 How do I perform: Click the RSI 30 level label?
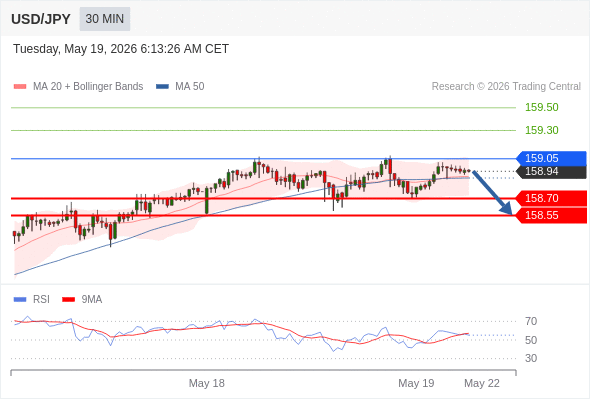coord(531,358)
